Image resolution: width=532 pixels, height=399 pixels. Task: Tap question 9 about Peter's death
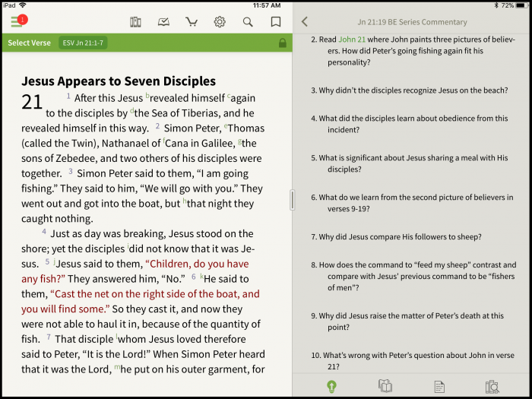407,321
